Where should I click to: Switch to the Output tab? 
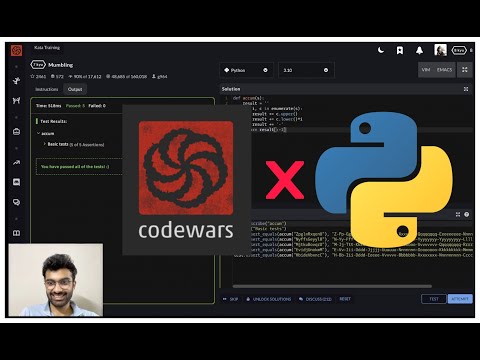75,89
